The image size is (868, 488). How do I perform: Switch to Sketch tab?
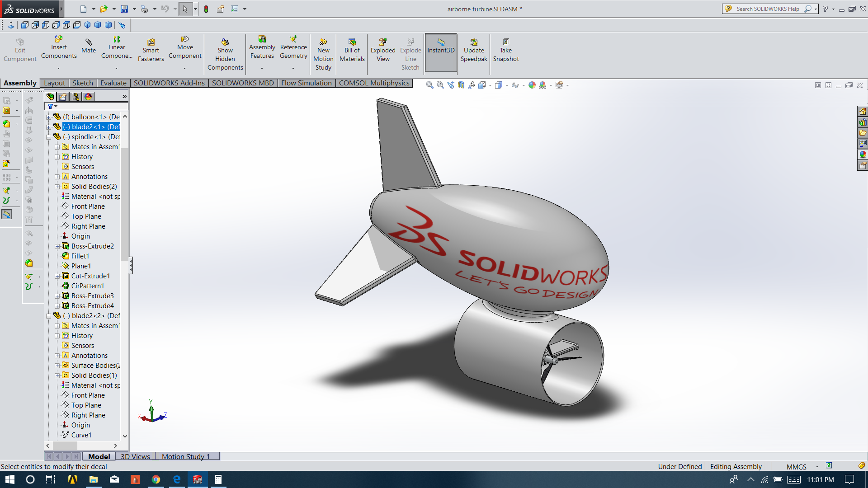pos(83,83)
